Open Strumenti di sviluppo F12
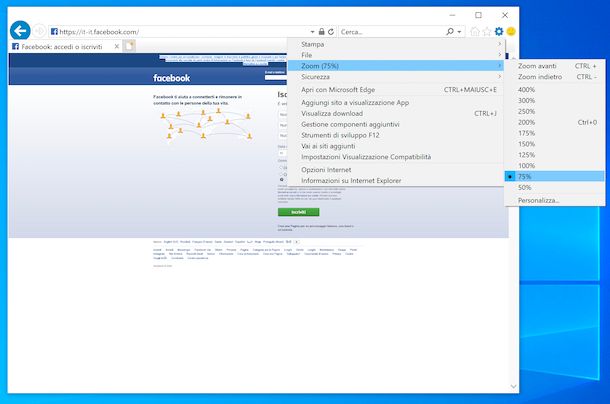 point(396,135)
